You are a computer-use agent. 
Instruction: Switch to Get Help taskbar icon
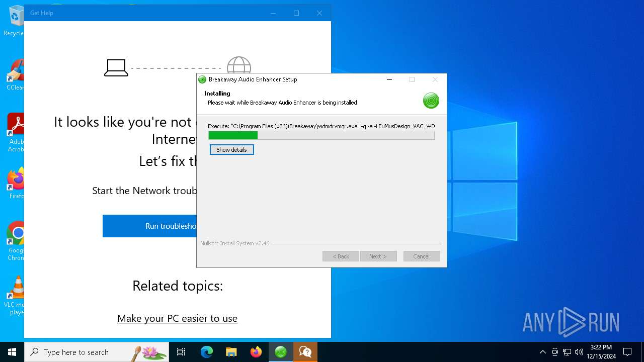pyautogui.click(x=305, y=352)
